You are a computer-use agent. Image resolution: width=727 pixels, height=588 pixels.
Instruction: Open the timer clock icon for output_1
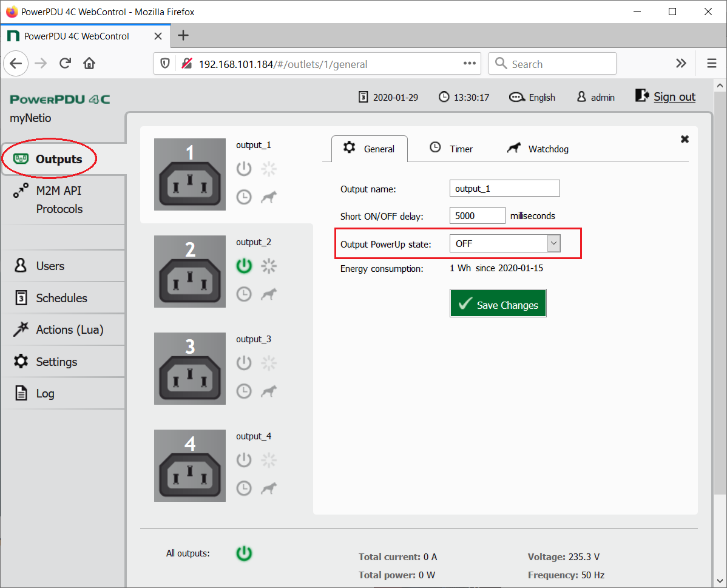244,197
